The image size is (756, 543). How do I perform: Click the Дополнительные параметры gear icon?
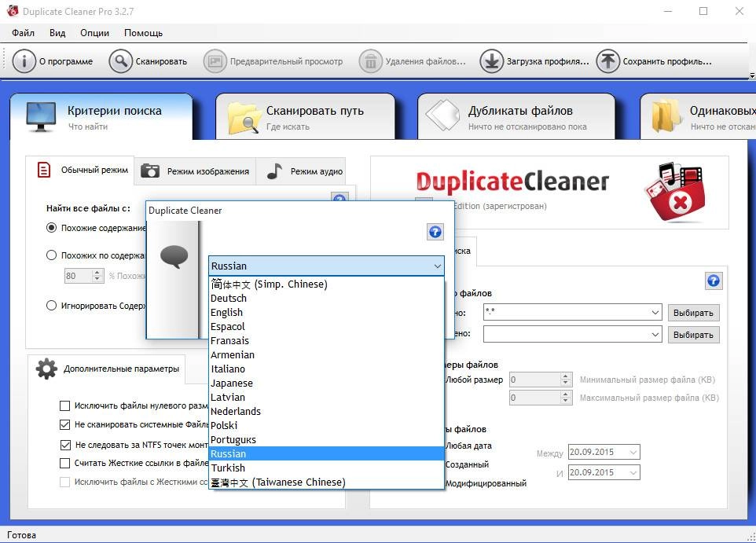(x=46, y=369)
